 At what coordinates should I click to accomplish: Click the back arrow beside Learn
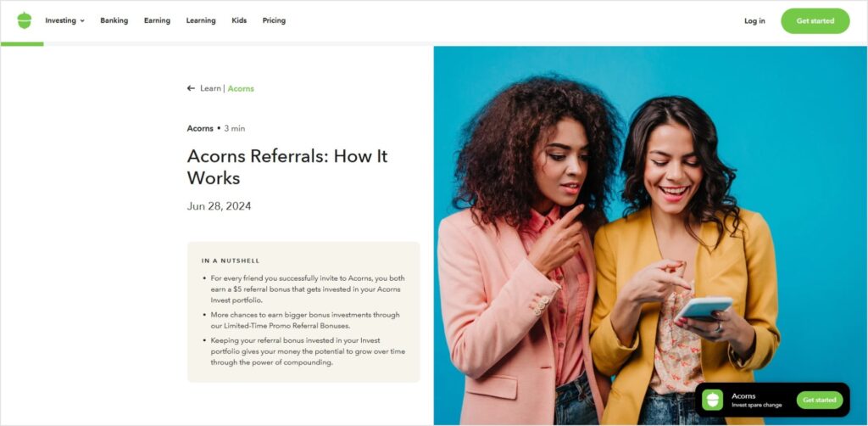pyautogui.click(x=191, y=88)
